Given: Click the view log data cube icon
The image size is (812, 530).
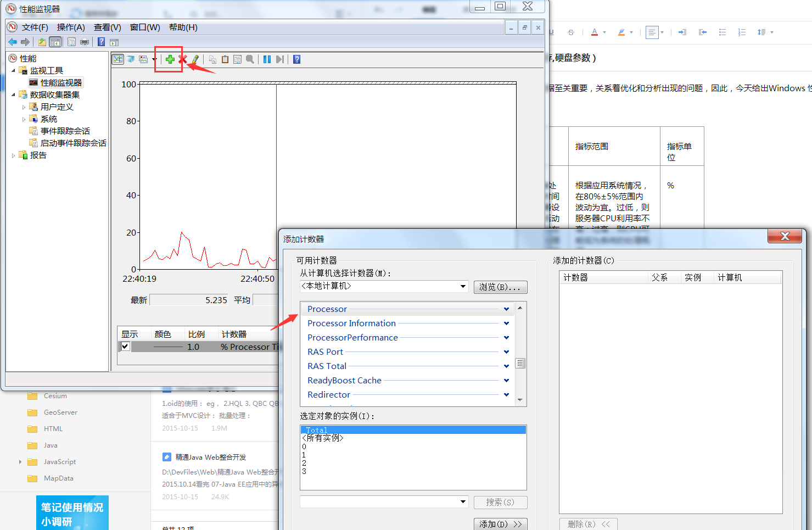Looking at the screenshot, I should 131,59.
